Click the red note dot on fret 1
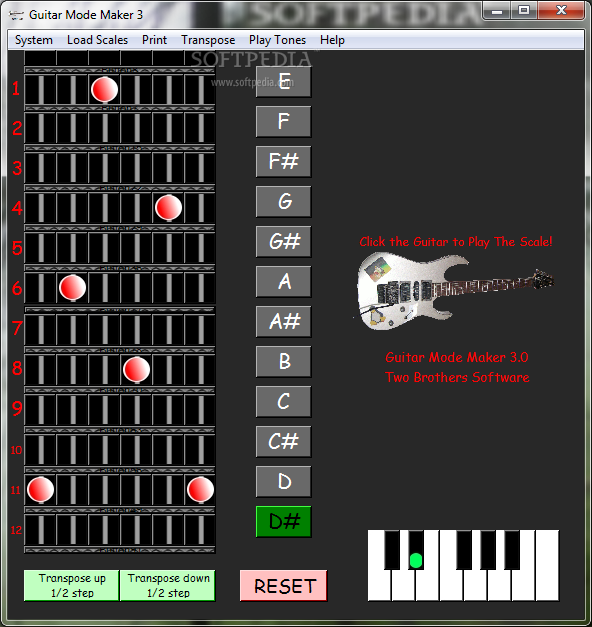This screenshot has width=592, height=627. [x=104, y=89]
